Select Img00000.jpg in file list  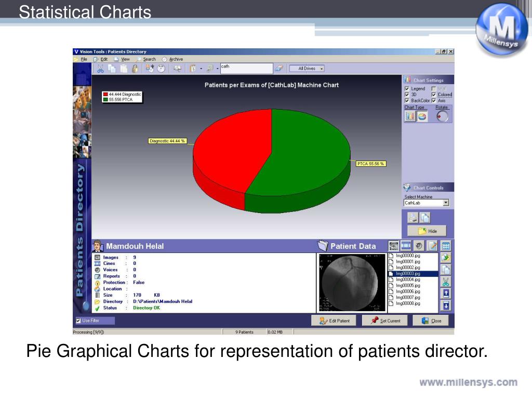[407, 256]
